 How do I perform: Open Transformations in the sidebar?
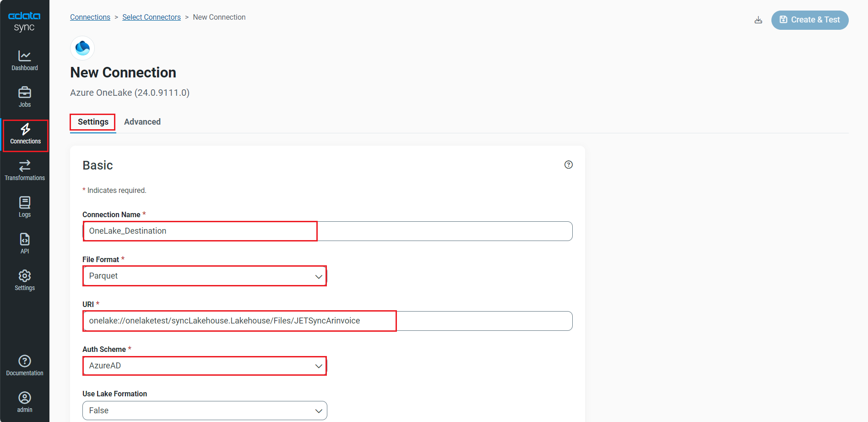[x=25, y=171]
